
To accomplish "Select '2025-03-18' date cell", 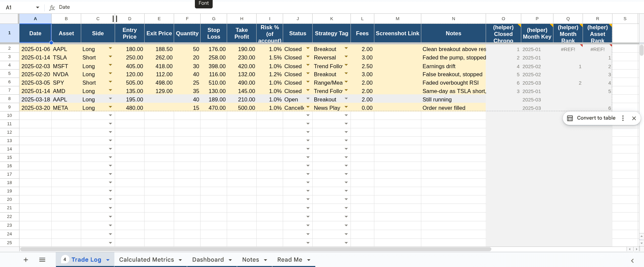I will [x=35, y=99].
